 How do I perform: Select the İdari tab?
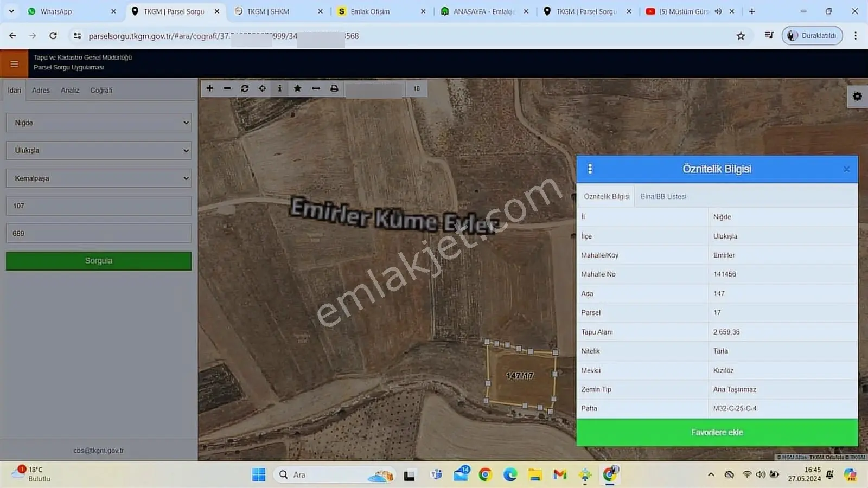coord(15,90)
